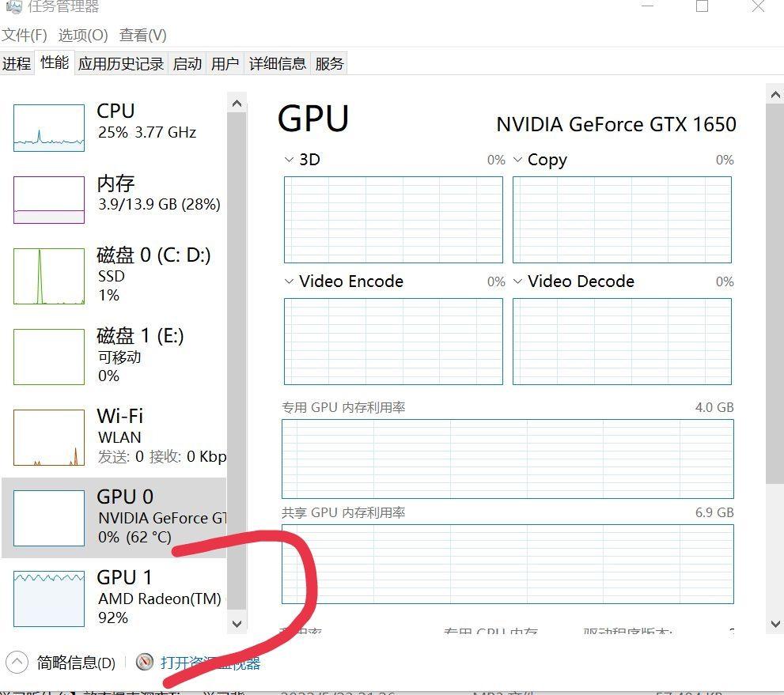This screenshot has width=784, height=695.
Task: Collapse the Video Decode section
Action: pyautogui.click(x=518, y=281)
